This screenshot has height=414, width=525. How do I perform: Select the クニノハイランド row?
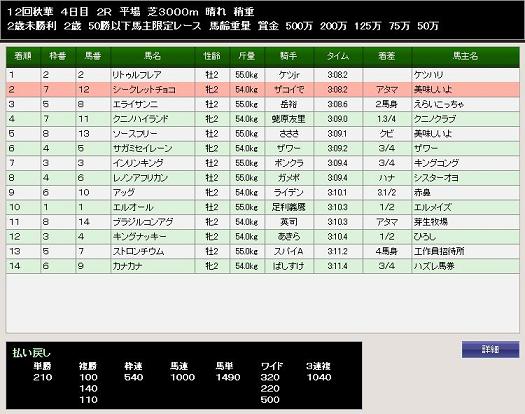(x=263, y=119)
